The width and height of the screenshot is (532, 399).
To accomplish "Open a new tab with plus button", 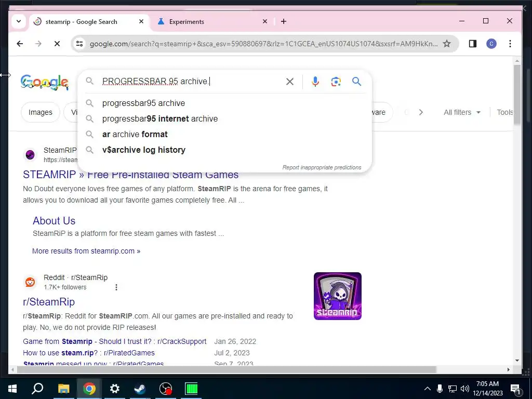I will pyautogui.click(x=284, y=21).
